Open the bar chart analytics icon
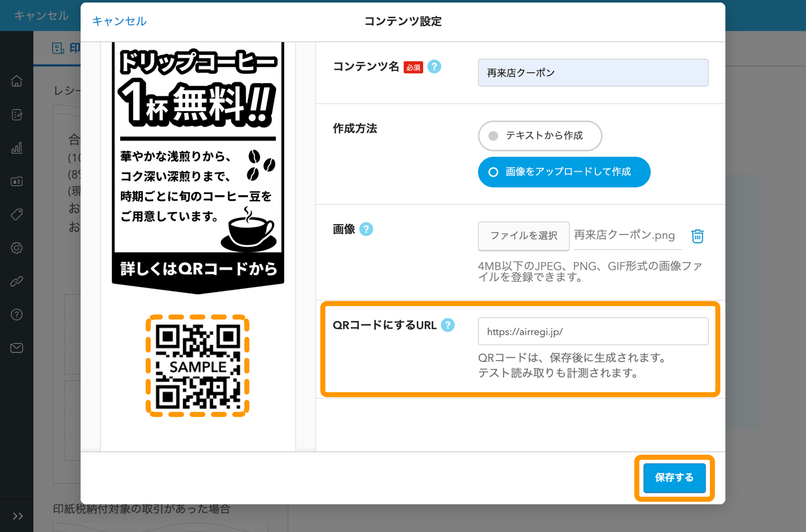The width and height of the screenshot is (806, 532). pyautogui.click(x=17, y=148)
